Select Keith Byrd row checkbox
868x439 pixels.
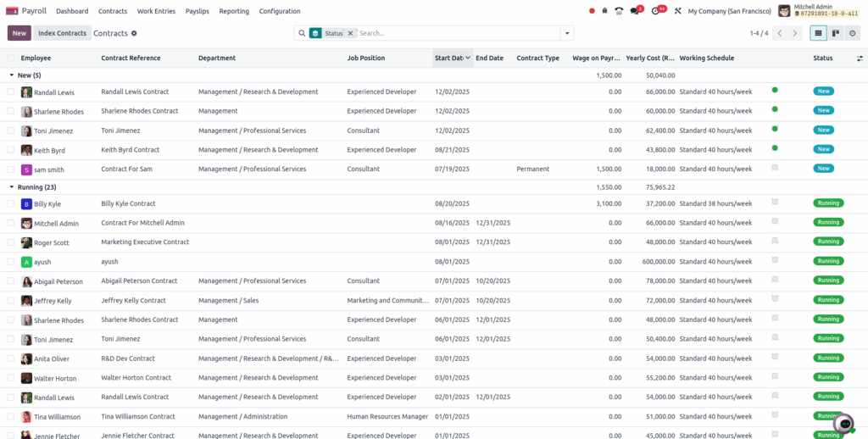pos(11,150)
